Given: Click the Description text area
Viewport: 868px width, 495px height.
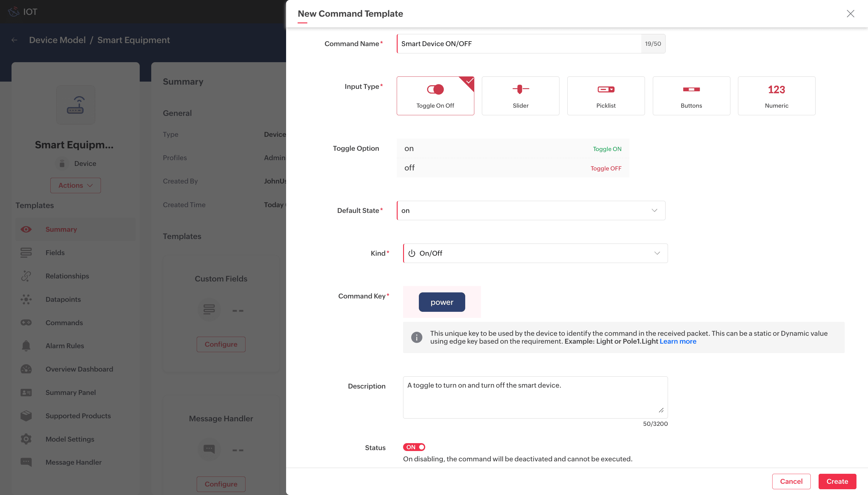Looking at the screenshot, I should pyautogui.click(x=535, y=397).
